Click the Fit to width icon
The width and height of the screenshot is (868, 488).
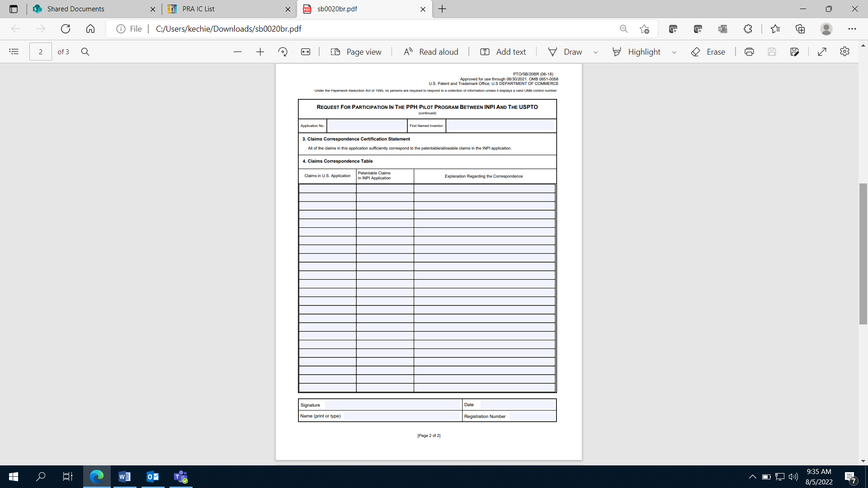coord(306,52)
